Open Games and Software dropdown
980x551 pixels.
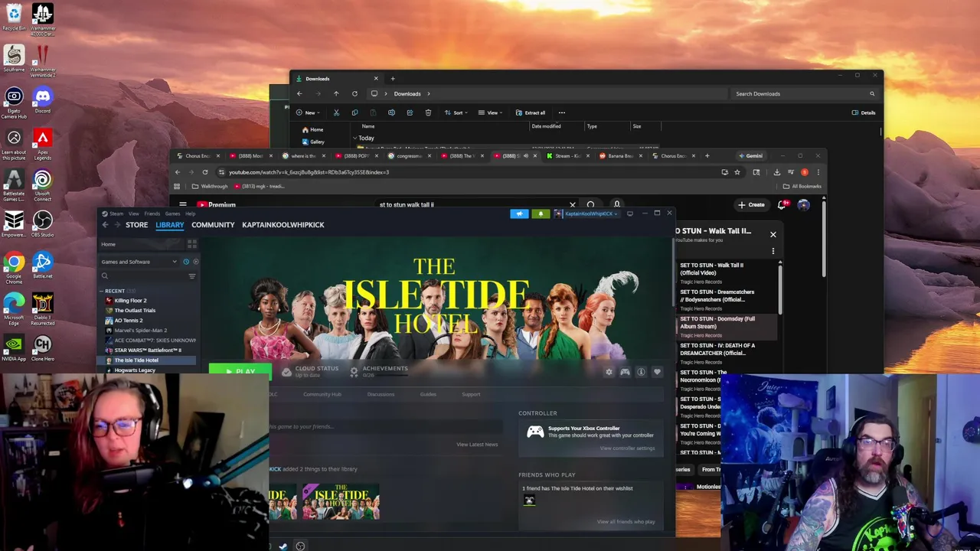pyautogui.click(x=139, y=262)
